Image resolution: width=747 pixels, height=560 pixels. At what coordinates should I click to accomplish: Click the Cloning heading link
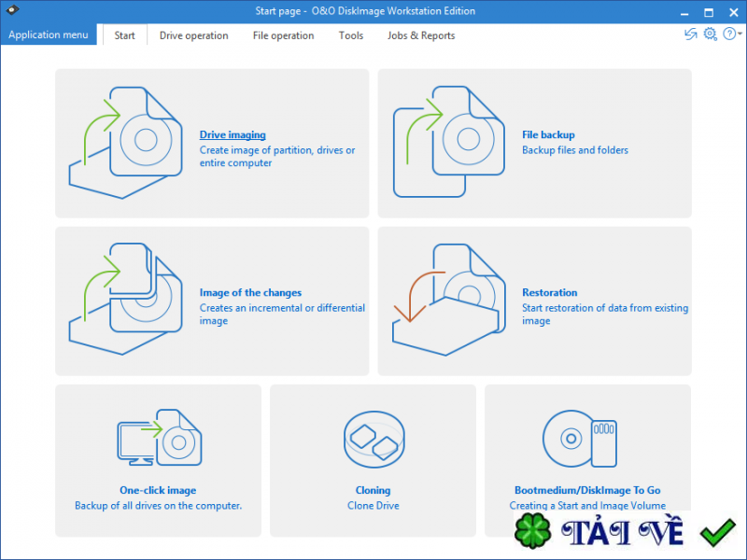point(373,490)
